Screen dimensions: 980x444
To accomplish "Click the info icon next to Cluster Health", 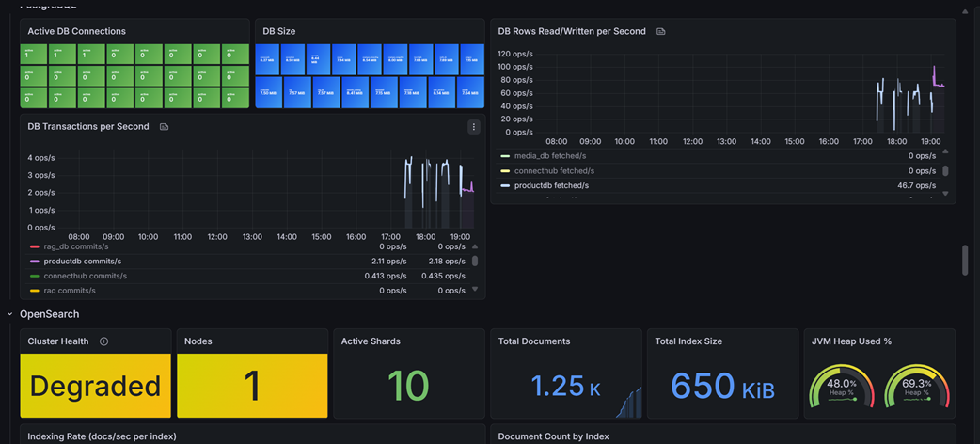I will [103, 341].
